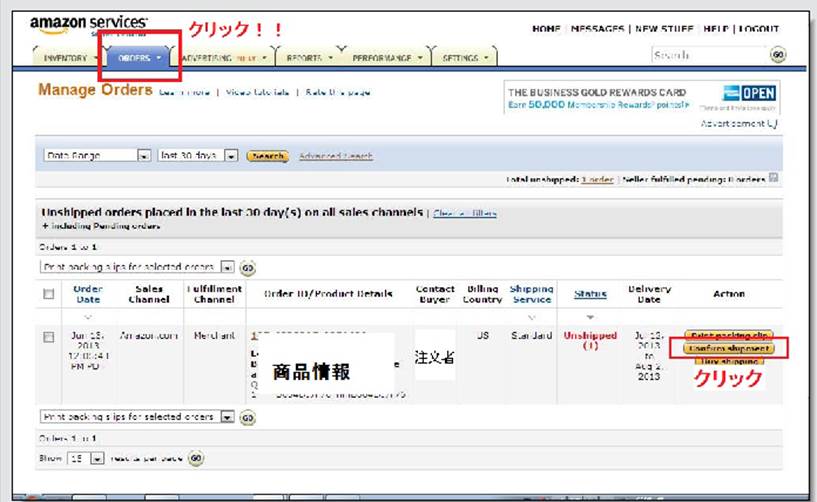Open the ORDERS tab
This screenshot has width=817, height=502.
point(139,58)
